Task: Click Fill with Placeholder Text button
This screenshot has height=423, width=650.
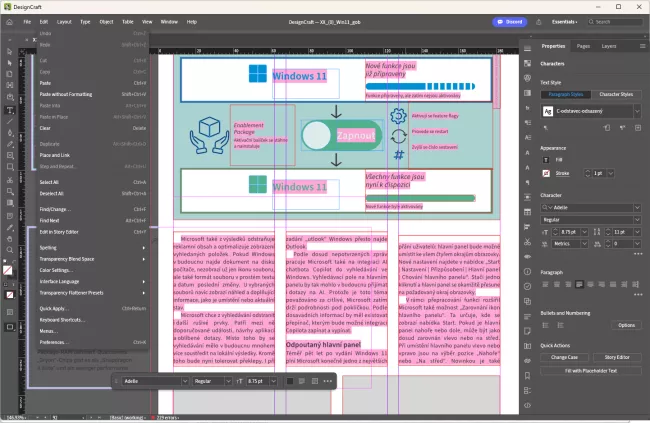Action: click(591, 371)
